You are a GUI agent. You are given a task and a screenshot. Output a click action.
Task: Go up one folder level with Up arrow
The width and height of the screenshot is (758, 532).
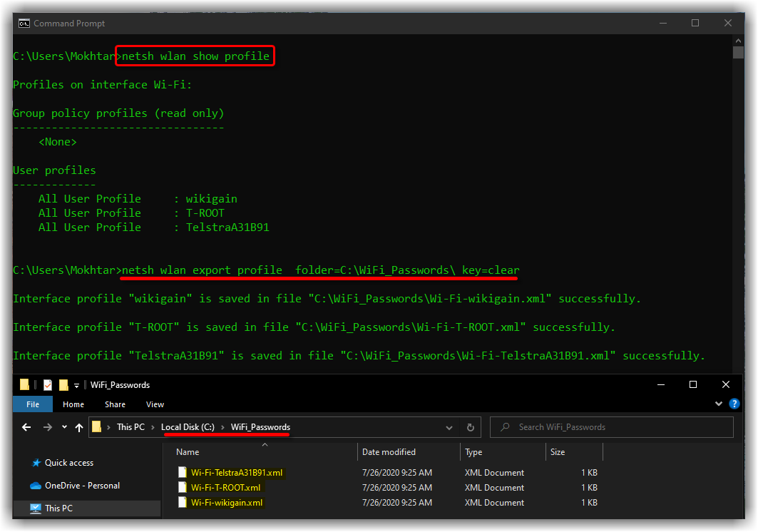pyautogui.click(x=78, y=427)
